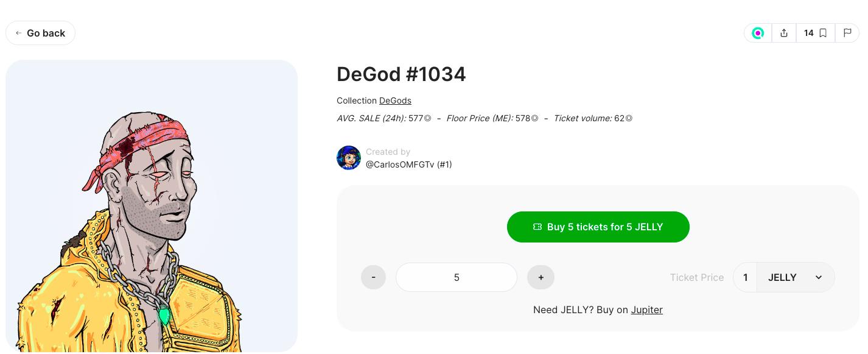The height and width of the screenshot is (354, 868).
Task: Click the left arrow in Go back
Action: (19, 34)
